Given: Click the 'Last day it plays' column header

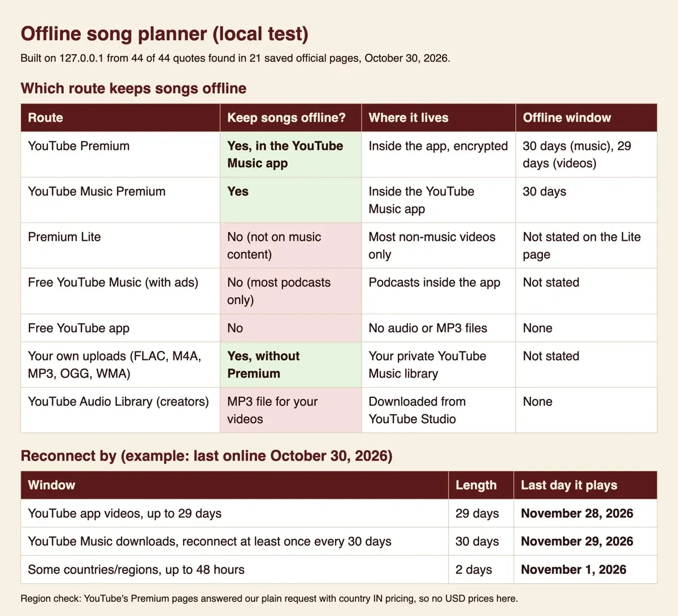Looking at the screenshot, I should (585, 485).
